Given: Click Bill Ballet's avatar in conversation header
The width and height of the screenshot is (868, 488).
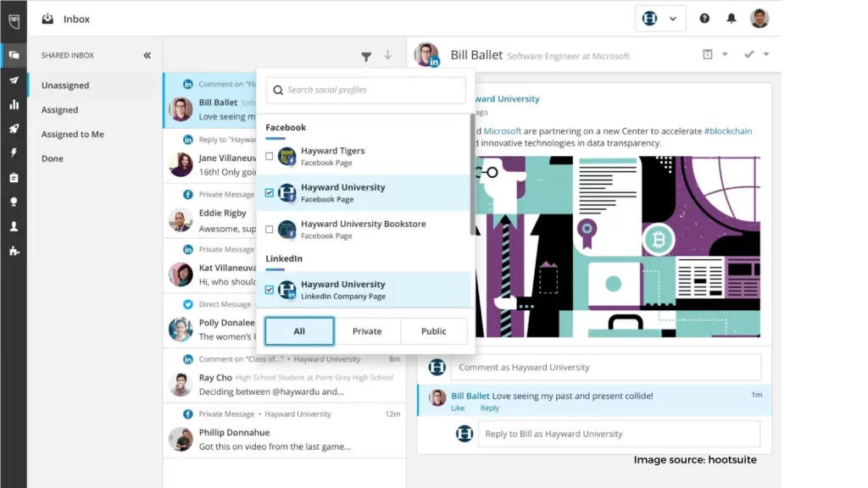Looking at the screenshot, I should (x=426, y=55).
